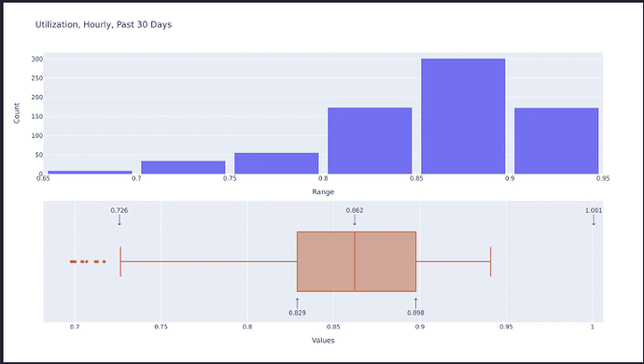The image size is (644, 364).
Task: Click the 0.898 third quartile annotation
Action: point(415,313)
